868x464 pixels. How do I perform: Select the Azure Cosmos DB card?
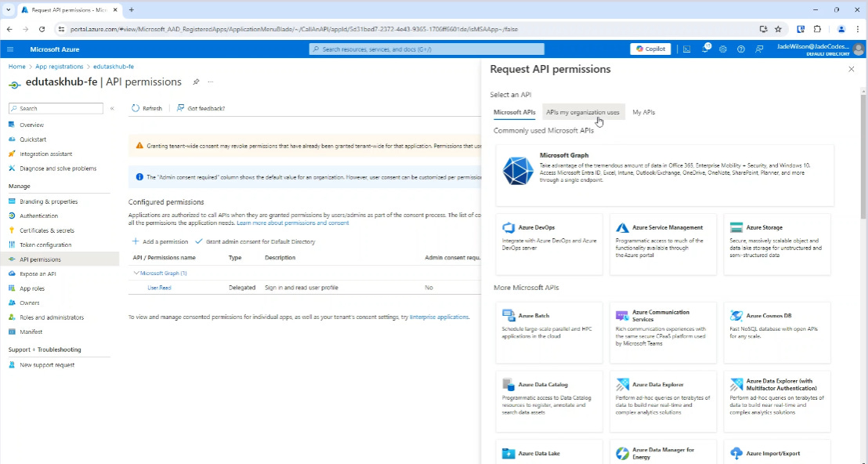777,332
